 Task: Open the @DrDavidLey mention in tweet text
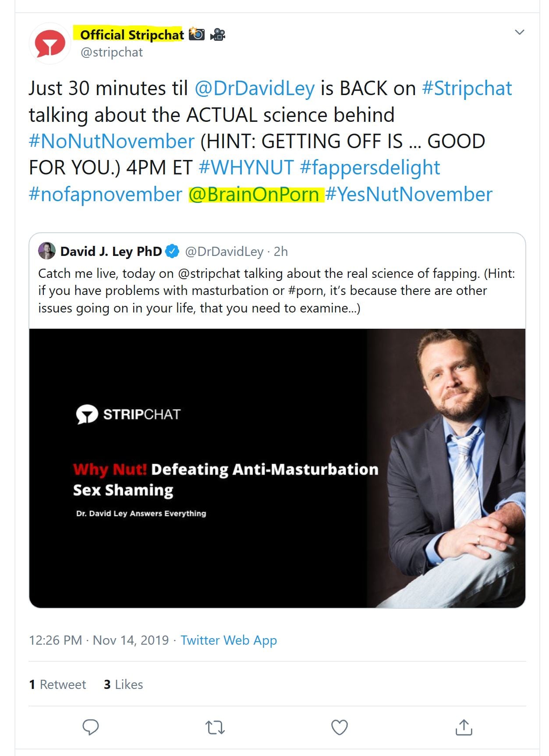pos(255,88)
